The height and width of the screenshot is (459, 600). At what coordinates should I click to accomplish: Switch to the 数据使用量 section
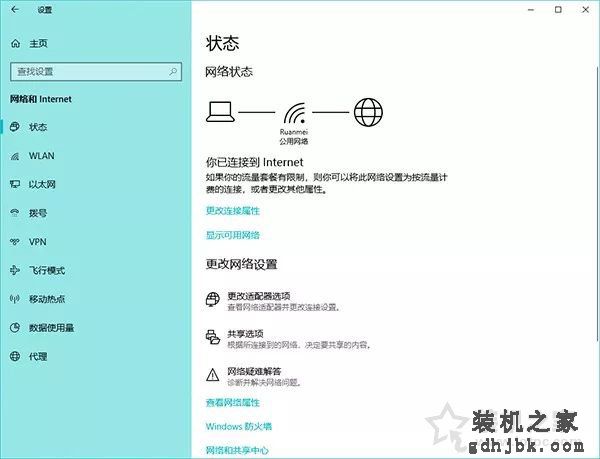coord(52,327)
